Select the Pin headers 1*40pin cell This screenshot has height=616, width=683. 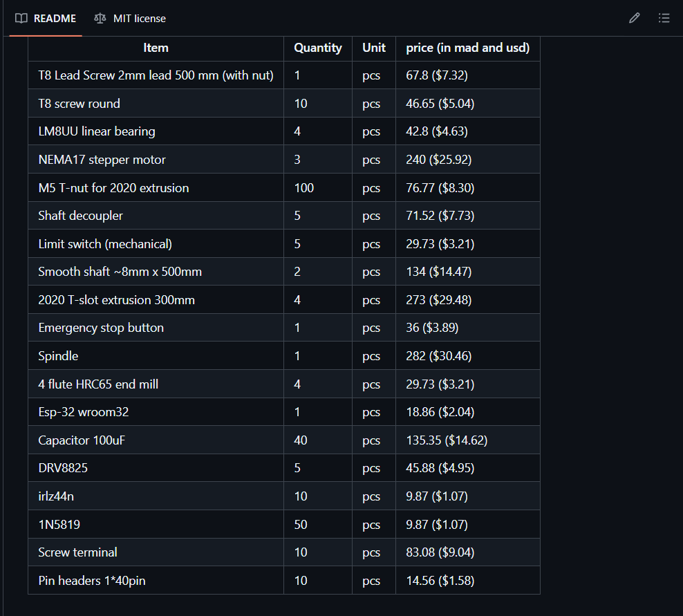(92, 581)
